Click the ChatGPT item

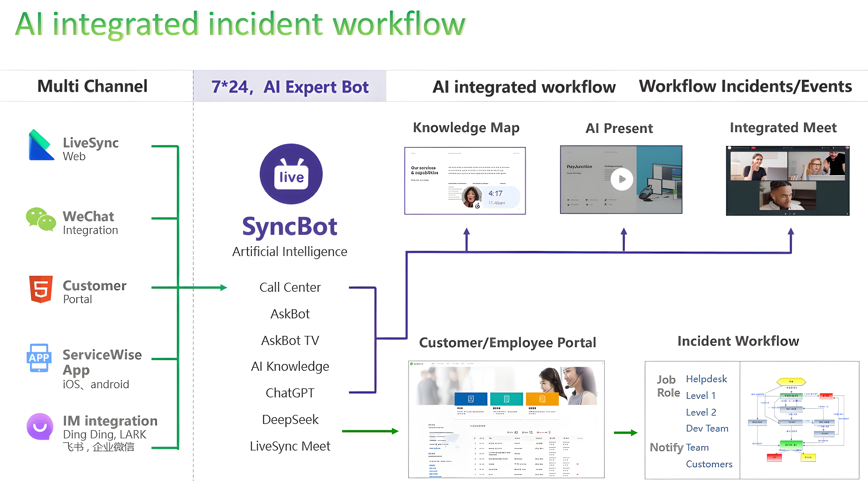(x=290, y=393)
